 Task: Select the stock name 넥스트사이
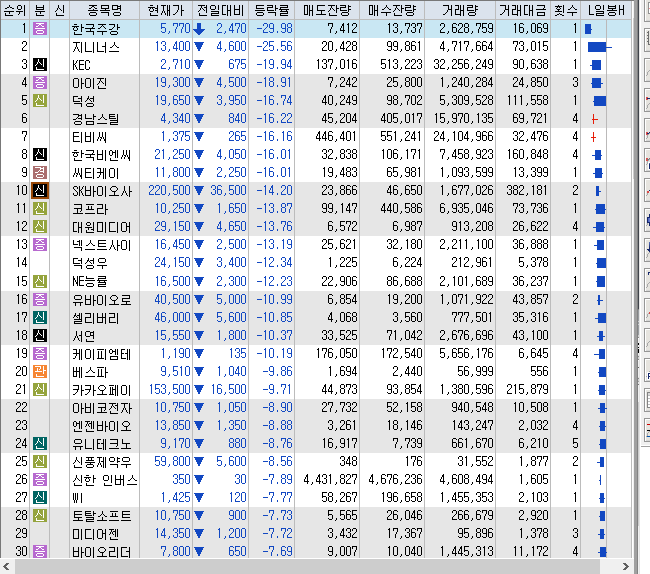[x=102, y=245]
